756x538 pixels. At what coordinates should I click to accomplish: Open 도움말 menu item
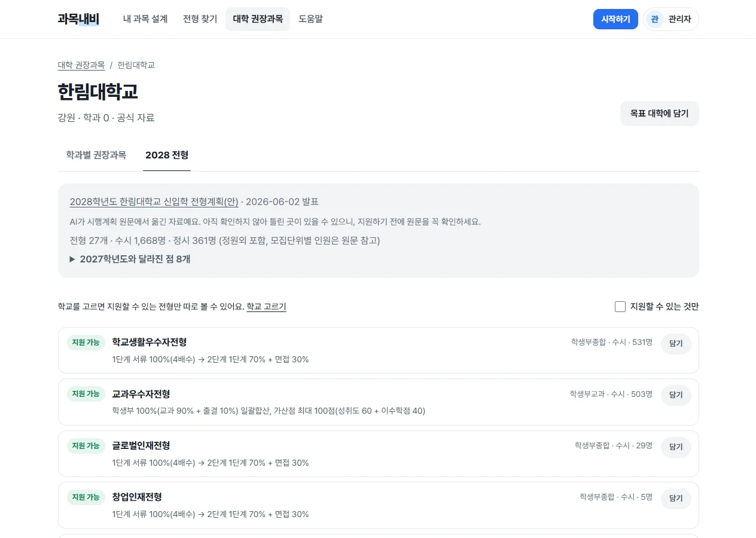point(310,19)
